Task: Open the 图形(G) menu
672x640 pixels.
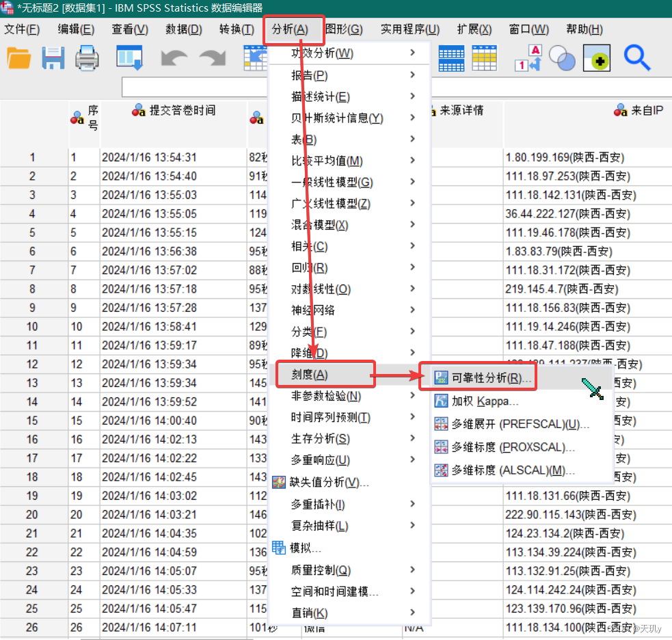Action: [344, 29]
